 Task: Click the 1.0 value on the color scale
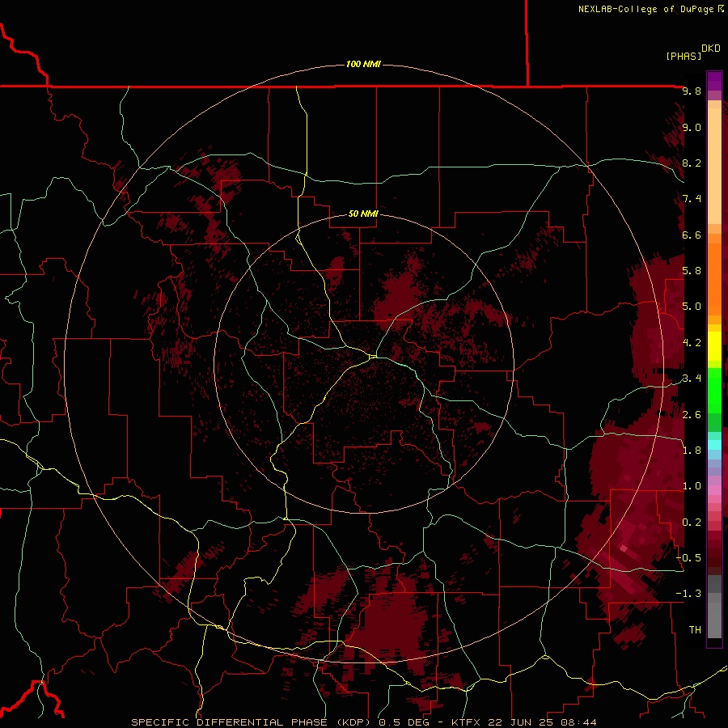[692, 486]
